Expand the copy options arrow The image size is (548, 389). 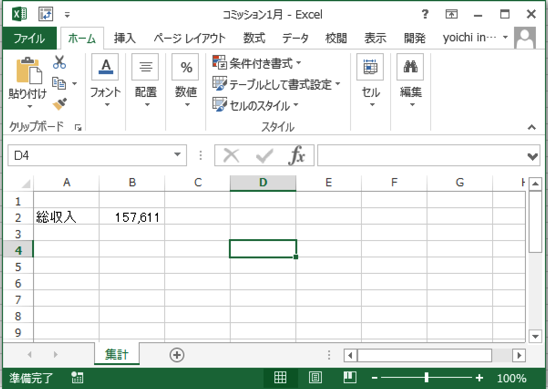coord(74,84)
